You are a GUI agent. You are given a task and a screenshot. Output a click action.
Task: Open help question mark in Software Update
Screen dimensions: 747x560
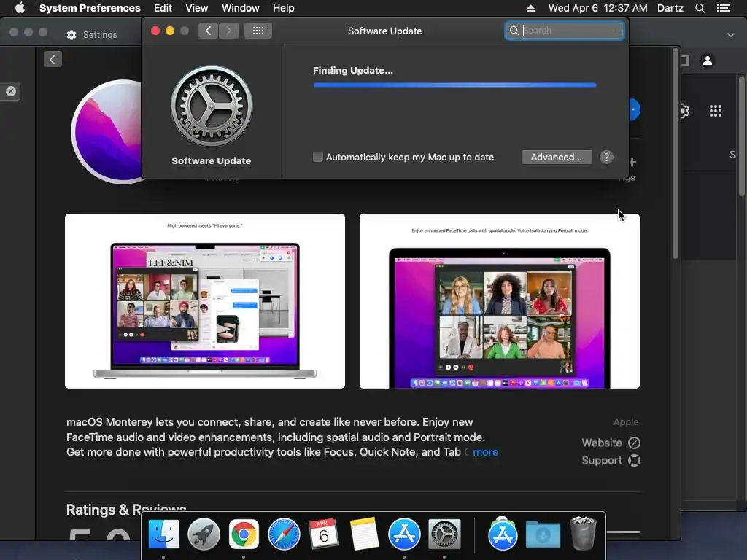(x=606, y=157)
